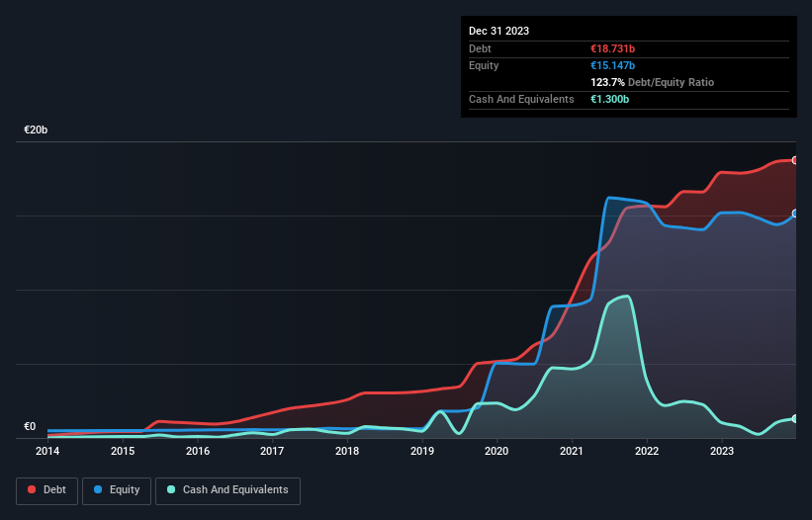Click the 2017 x-axis label

tap(272, 451)
